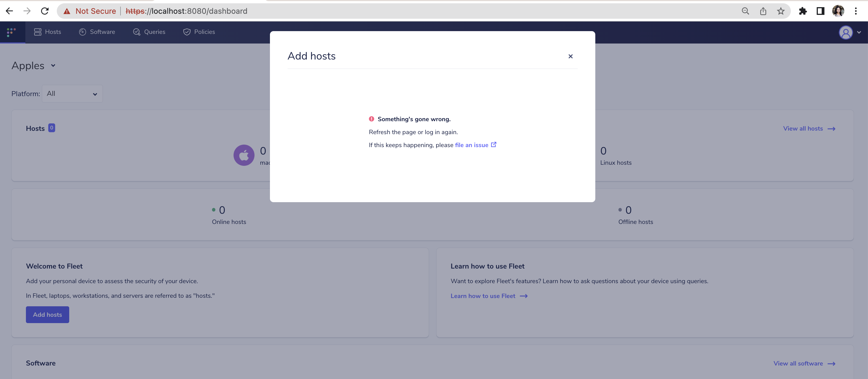
Task: Open the Platform filter dropdown
Action: pyautogui.click(x=72, y=94)
